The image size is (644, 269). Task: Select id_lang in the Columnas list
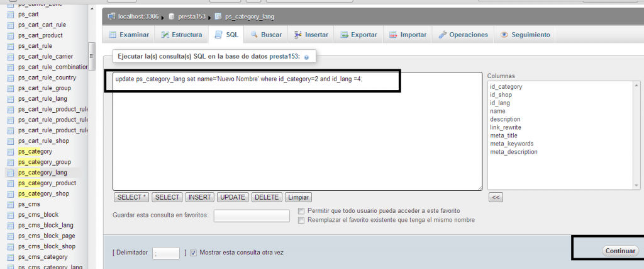499,103
